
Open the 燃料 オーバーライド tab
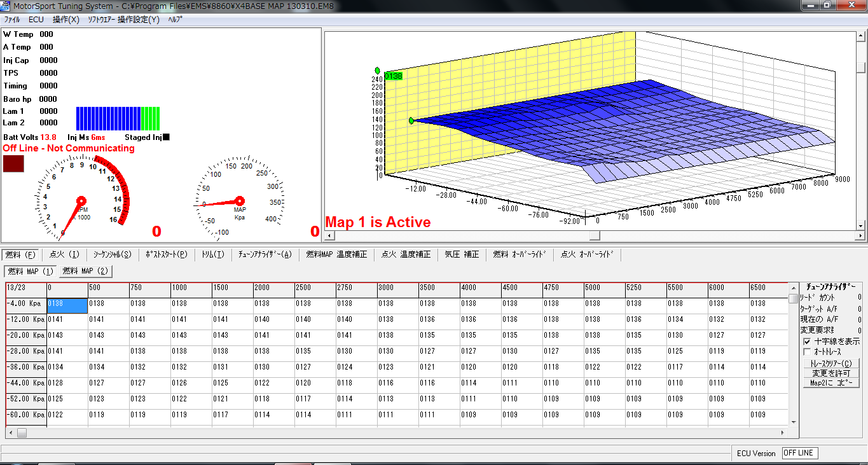520,254
